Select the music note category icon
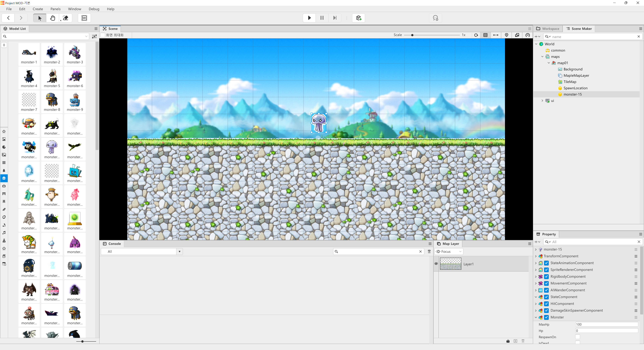 pyautogui.click(x=4, y=233)
